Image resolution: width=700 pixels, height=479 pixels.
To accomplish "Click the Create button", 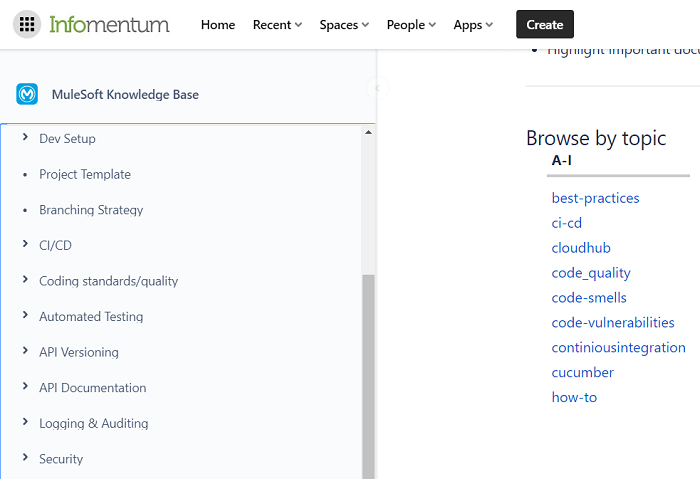I will point(545,24).
